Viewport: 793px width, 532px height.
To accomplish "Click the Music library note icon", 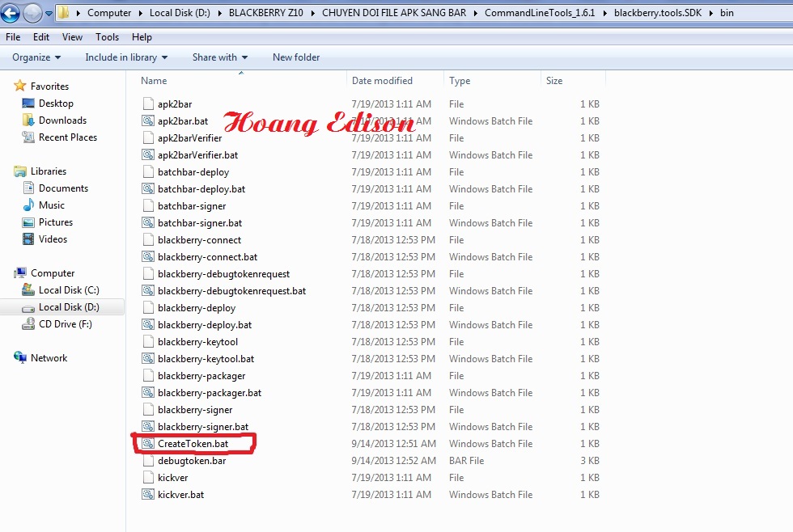I will (x=28, y=205).
